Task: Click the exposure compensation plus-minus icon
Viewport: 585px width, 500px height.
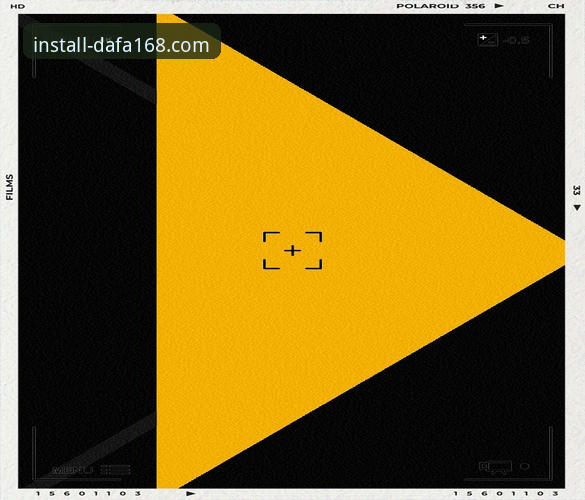Action: [488, 40]
